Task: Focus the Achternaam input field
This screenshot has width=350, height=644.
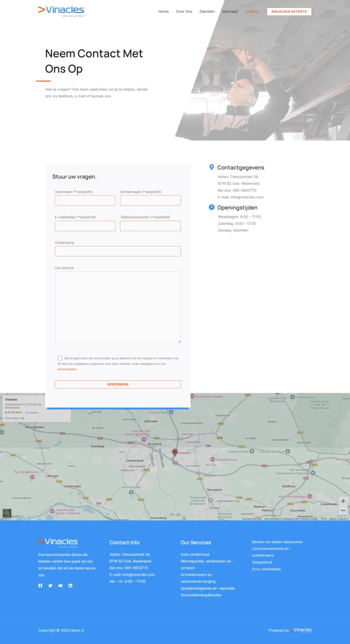Action: point(151,200)
